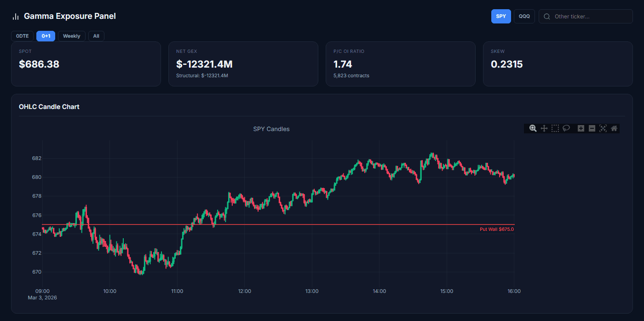Click the SPOT price value $686.38
The image size is (644, 321).
[39, 64]
